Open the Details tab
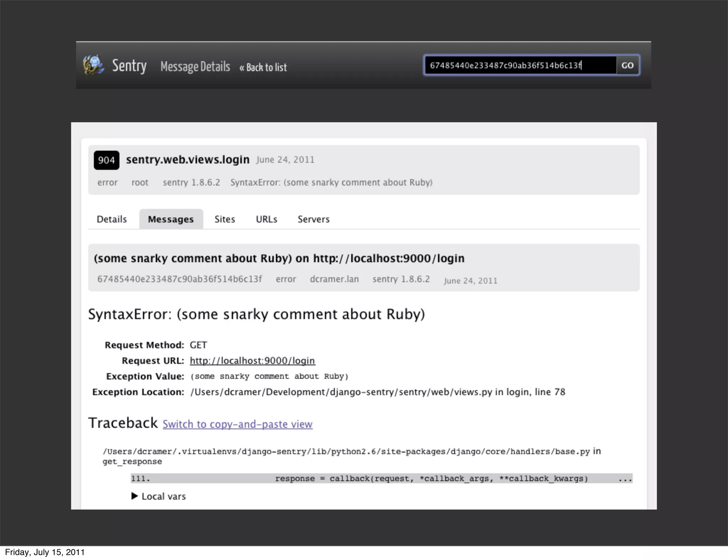 112,219
